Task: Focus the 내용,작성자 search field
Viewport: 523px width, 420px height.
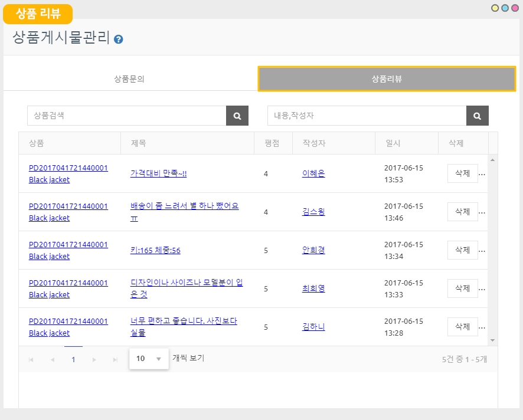Action: (367, 116)
